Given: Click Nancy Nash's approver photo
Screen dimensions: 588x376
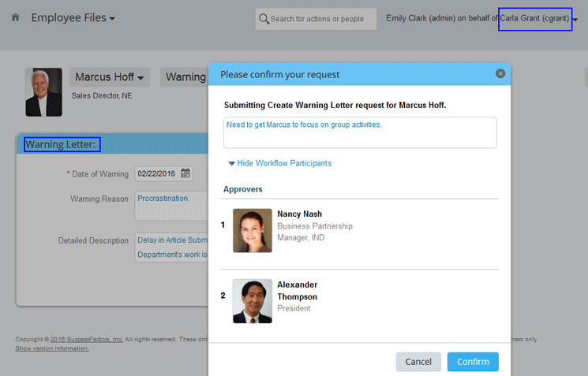Looking at the screenshot, I should (253, 230).
